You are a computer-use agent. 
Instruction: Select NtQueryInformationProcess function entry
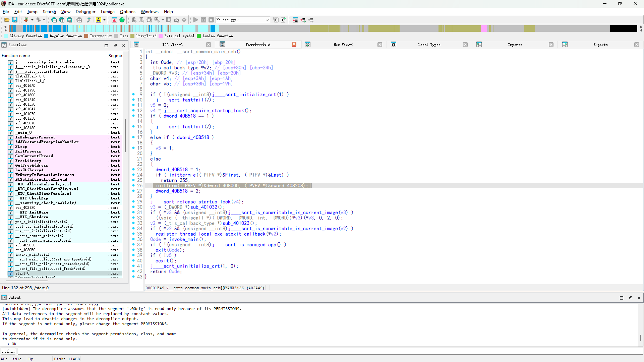(45, 175)
